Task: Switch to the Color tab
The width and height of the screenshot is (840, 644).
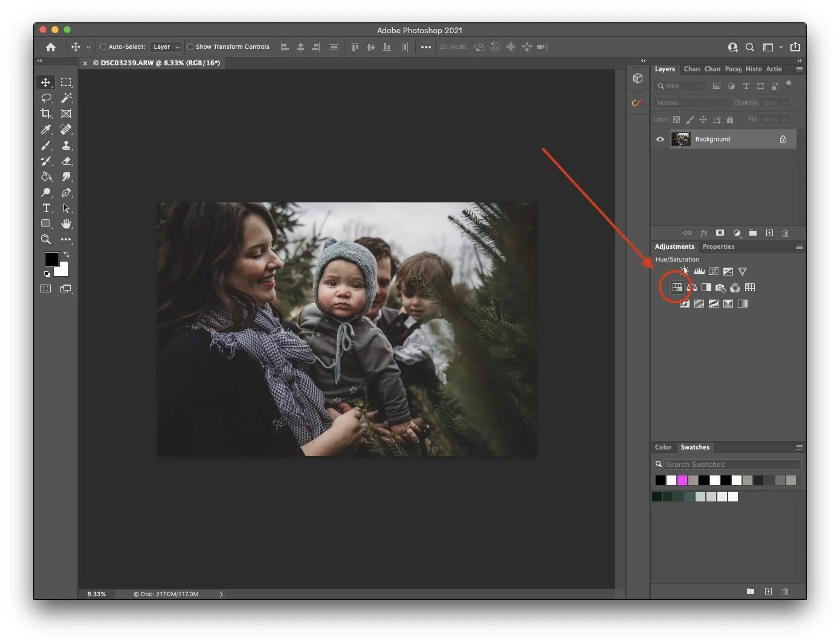Action: pos(663,447)
